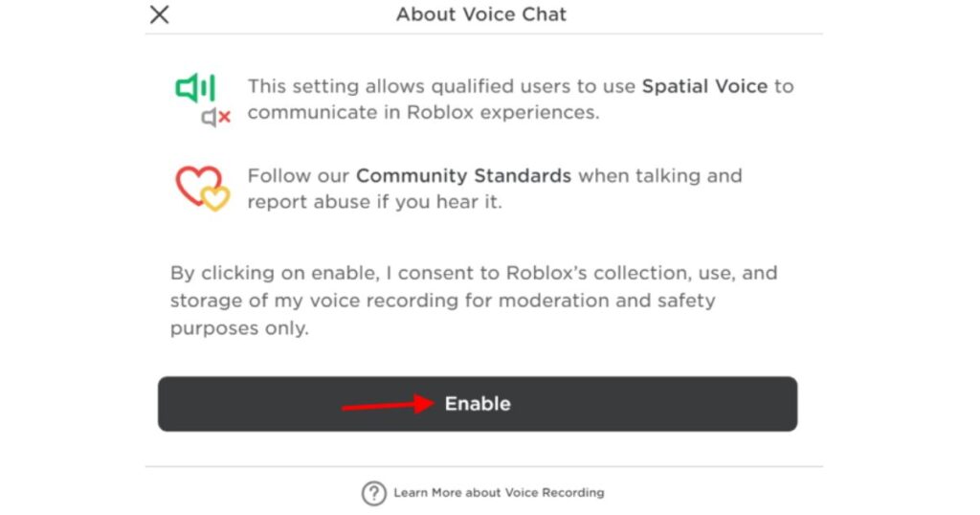Click the "purposes only." text line
Image resolution: width=980 pixels, height=515 pixels.
(x=239, y=327)
